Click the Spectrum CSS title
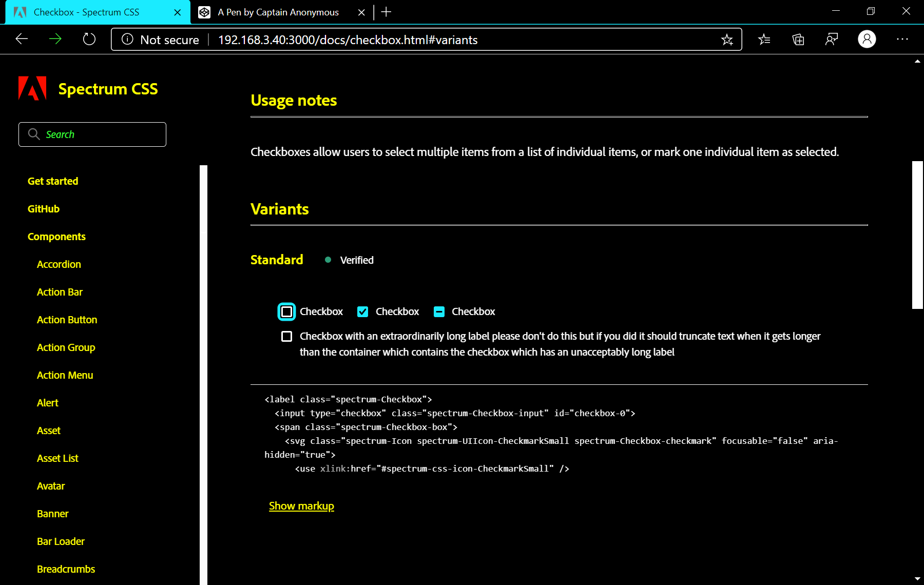The height and width of the screenshot is (585, 924). pyautogui.click(x=108, y=89)
